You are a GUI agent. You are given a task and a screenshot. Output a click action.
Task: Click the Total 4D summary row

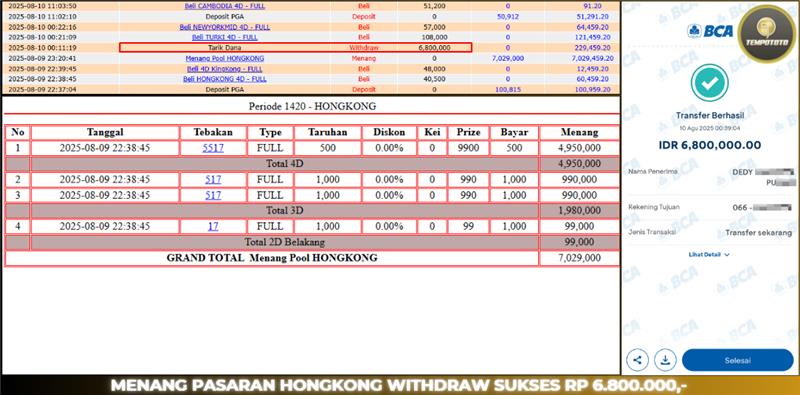tap(285, 164)
